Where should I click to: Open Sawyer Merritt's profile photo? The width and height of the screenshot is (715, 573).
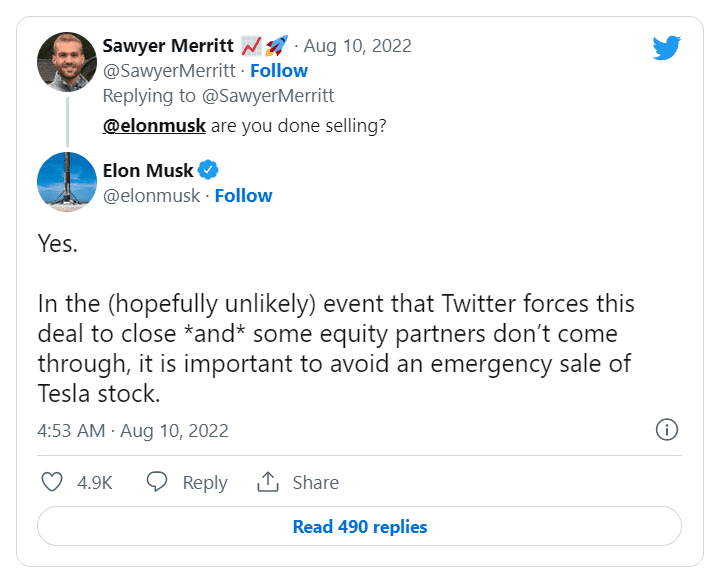tap(66, 61)
